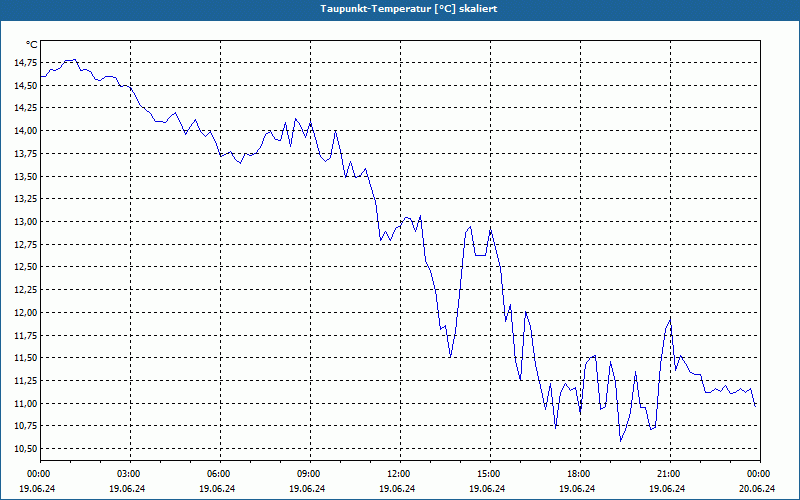Select the y-axis label '14,50'
Image resolution: width=800 pixels, height=500 pixels.
tap(26, 85)
